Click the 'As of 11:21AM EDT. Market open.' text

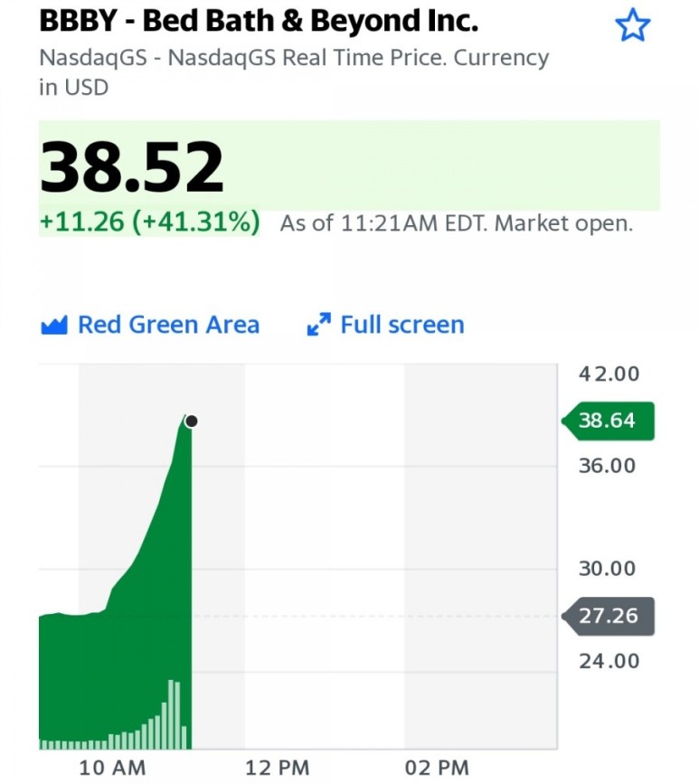click(x=457, y=223)
